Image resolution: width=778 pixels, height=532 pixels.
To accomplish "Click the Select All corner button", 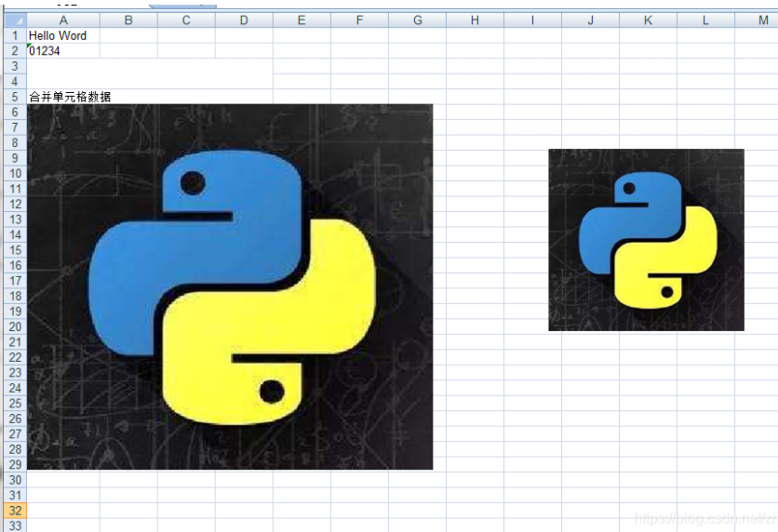I will [x=16, y=20].
